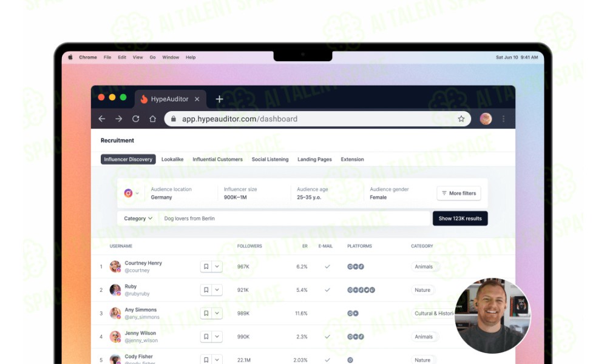Open the Audience age filter
The height and width of the screenshot is (364, 607).
(313, 193)
